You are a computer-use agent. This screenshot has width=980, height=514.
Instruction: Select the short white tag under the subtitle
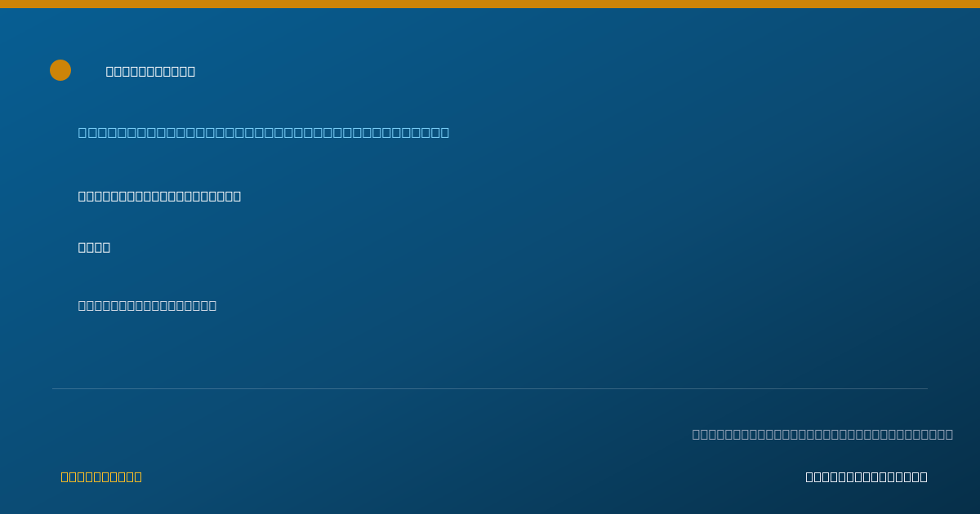point(94,247)
